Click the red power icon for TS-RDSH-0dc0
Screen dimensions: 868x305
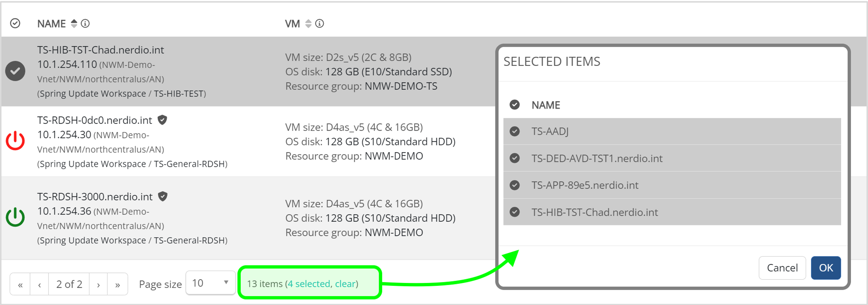click(15, 141)
